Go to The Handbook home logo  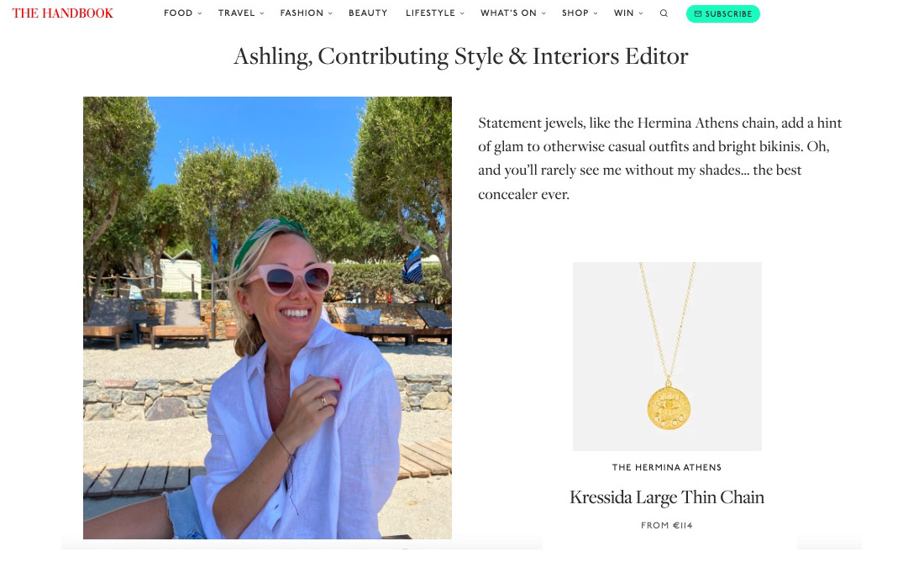pos(63,13)
